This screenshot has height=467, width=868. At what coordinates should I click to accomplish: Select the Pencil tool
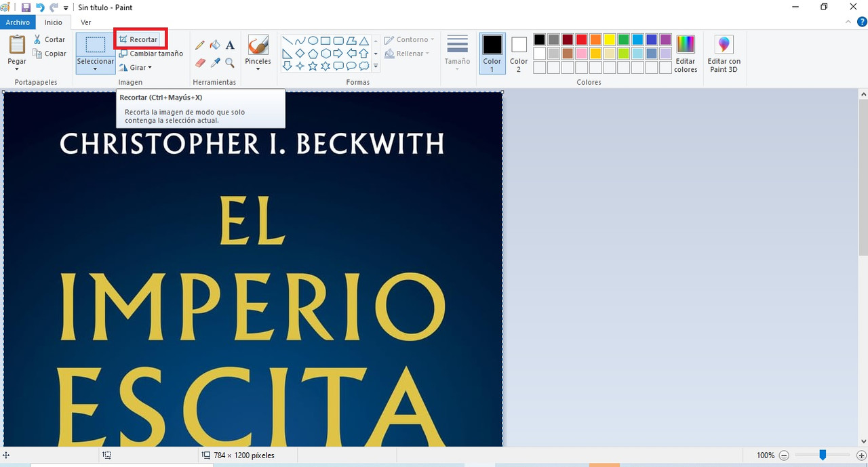point(200,45)
